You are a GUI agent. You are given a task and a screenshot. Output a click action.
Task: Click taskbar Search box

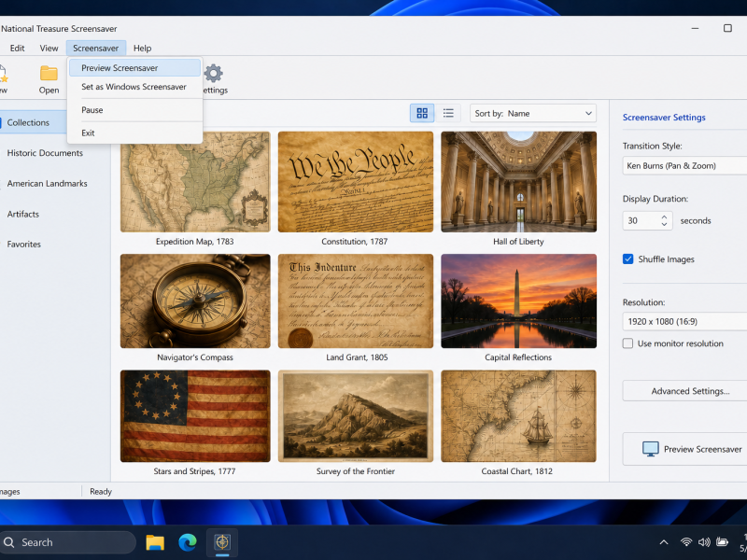pos(67,542)
